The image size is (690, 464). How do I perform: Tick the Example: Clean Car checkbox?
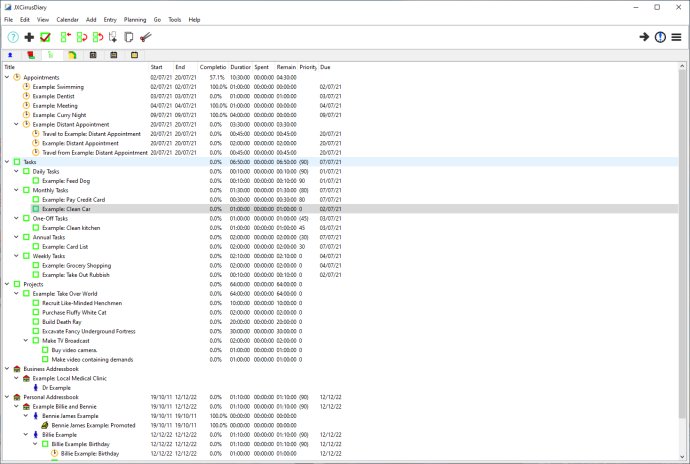pos(36,209)
